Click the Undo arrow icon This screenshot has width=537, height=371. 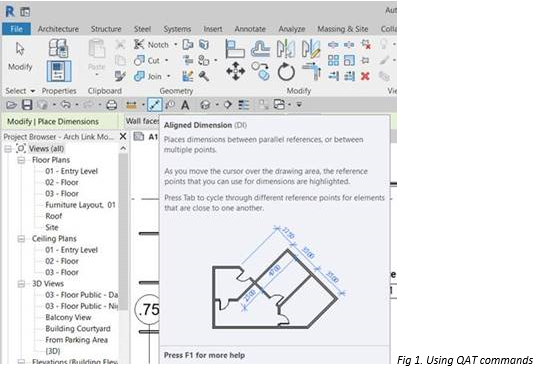click(x=65, y=105)
